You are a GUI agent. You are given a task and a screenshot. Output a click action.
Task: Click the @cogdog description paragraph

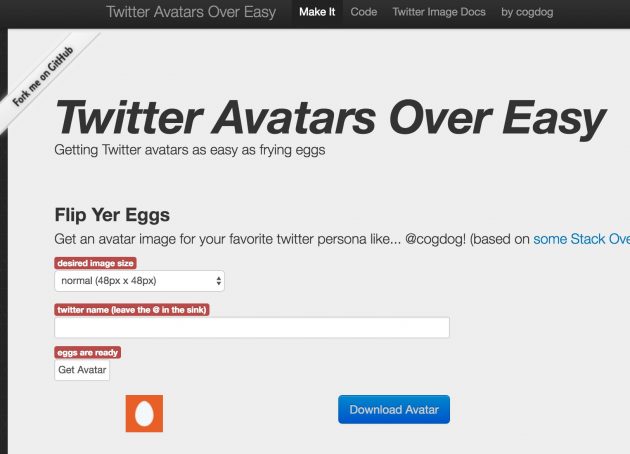coord(342,239)
